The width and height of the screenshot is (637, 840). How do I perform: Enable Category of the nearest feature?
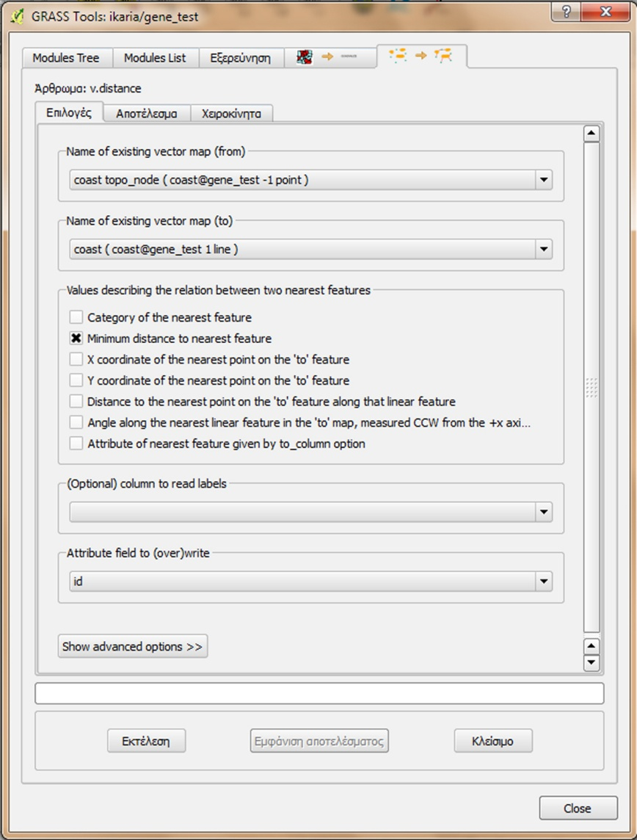tap(76, 317)
